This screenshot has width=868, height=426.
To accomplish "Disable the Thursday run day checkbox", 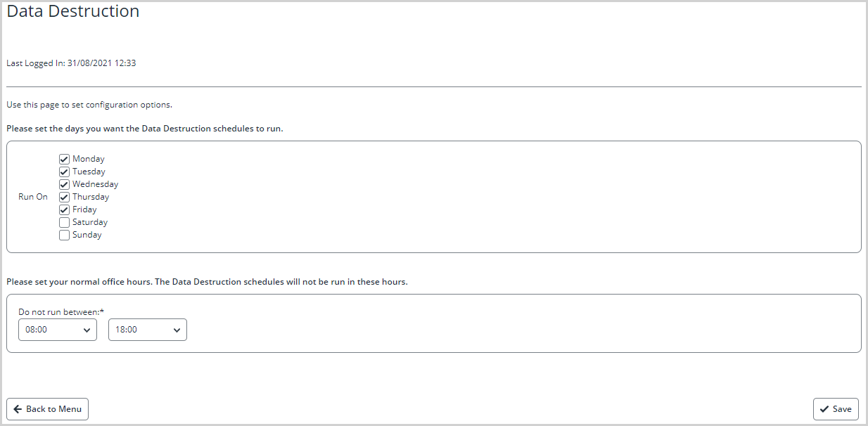I will pos(65,197).
